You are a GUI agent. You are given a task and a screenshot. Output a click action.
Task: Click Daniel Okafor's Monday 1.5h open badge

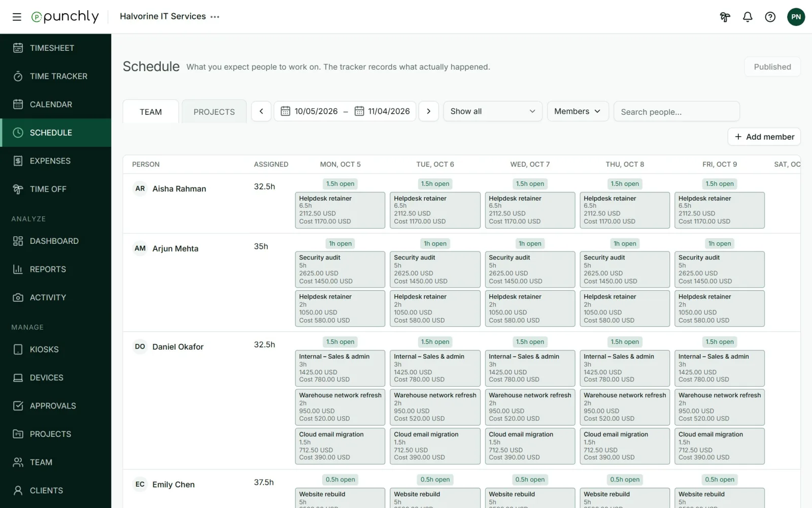[x=340, y=342]
